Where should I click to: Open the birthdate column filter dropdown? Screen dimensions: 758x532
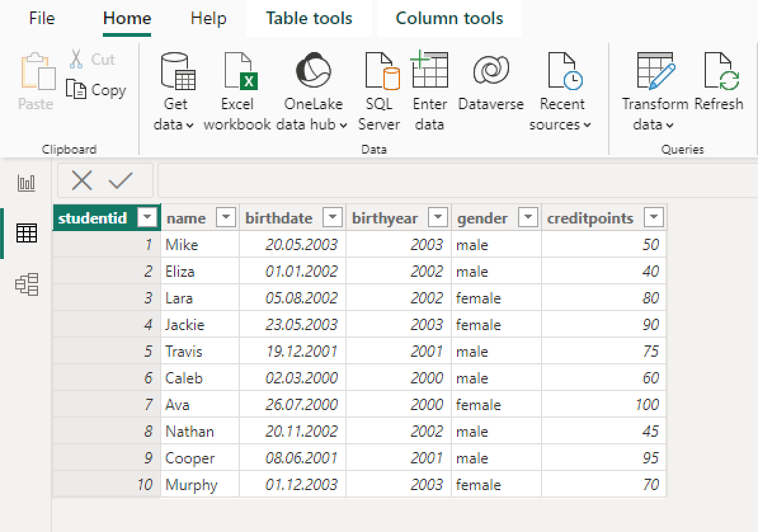pos(333,218)
